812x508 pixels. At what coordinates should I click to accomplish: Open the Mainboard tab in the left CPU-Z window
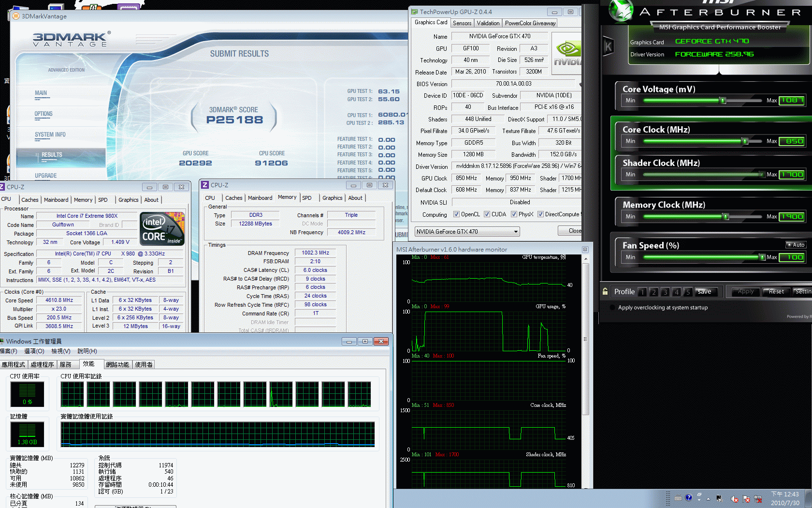[56, 200]
